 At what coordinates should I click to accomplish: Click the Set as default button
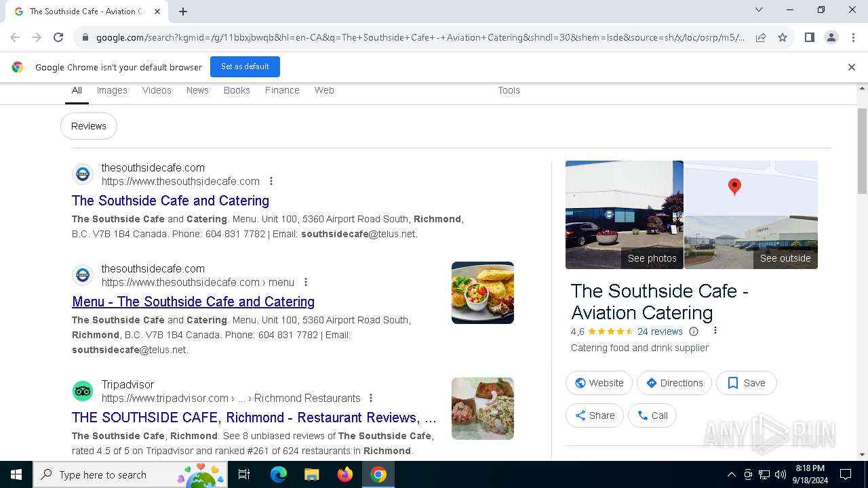pyautogui.click(x=245, y=66)
